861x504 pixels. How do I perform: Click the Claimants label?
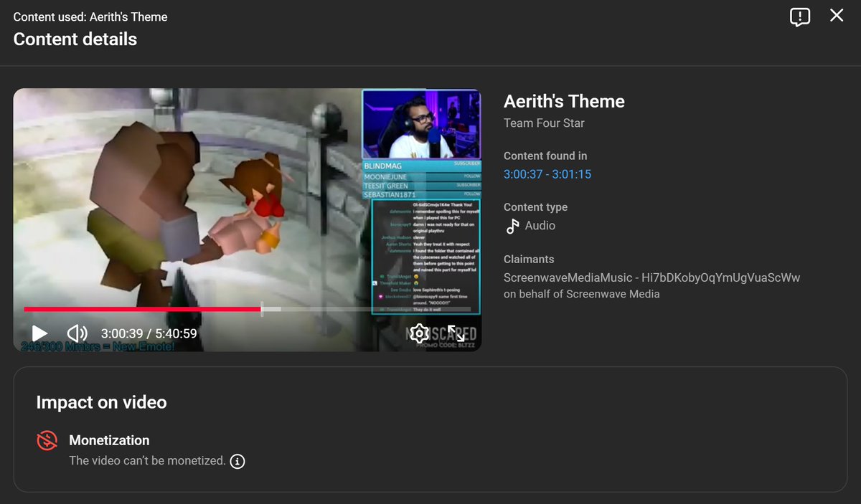point(529,259)
